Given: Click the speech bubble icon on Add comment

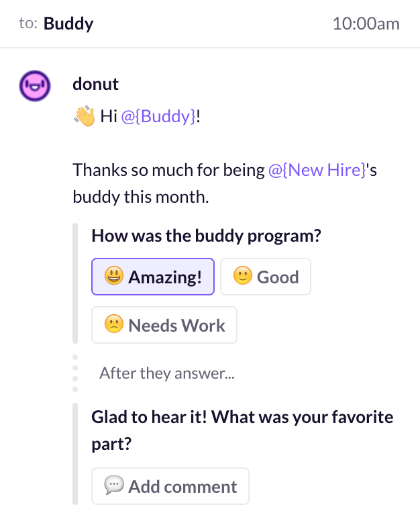Looking at the screenshot, I should click(114, 485).
